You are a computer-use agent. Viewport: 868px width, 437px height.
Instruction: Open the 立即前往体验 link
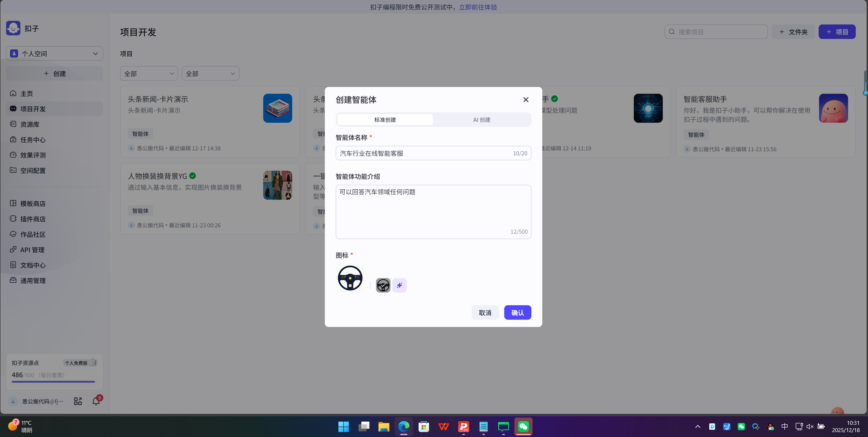(478, 7)
